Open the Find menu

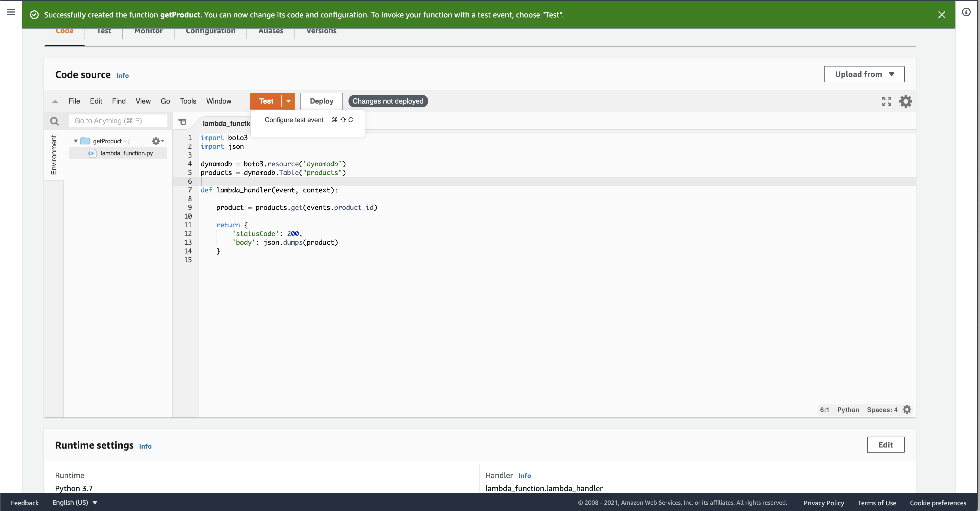(119, 101)
